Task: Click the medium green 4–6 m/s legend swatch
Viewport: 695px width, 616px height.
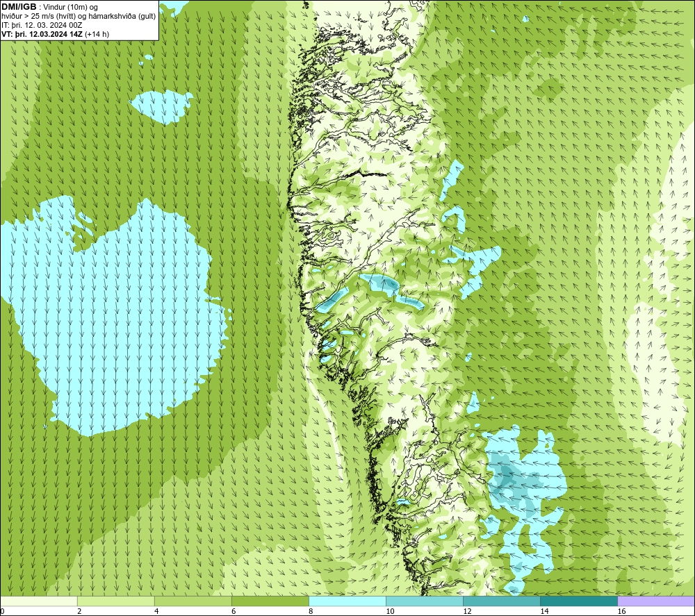Action: click(193, 601)
